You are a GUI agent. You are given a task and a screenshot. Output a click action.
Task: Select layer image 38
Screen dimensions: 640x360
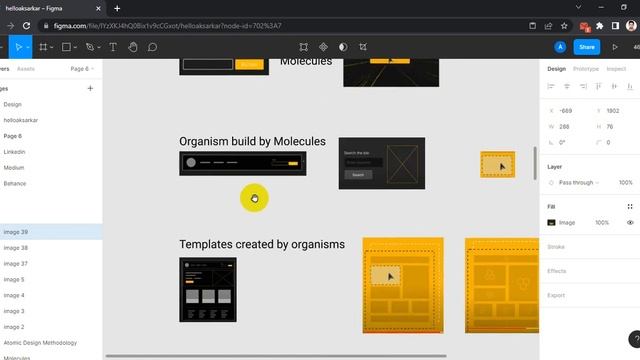coord(51,248)
